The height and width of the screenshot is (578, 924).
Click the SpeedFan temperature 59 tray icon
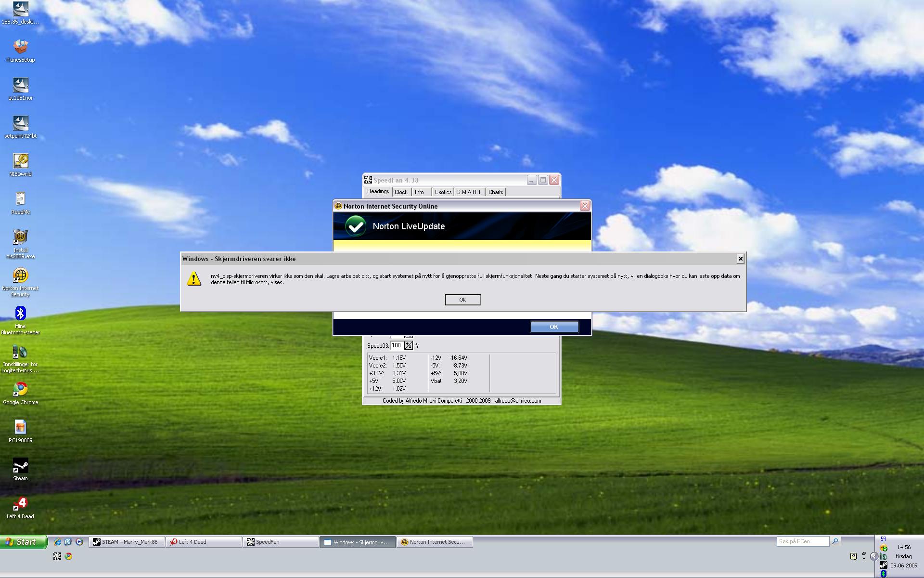point(883,539)
